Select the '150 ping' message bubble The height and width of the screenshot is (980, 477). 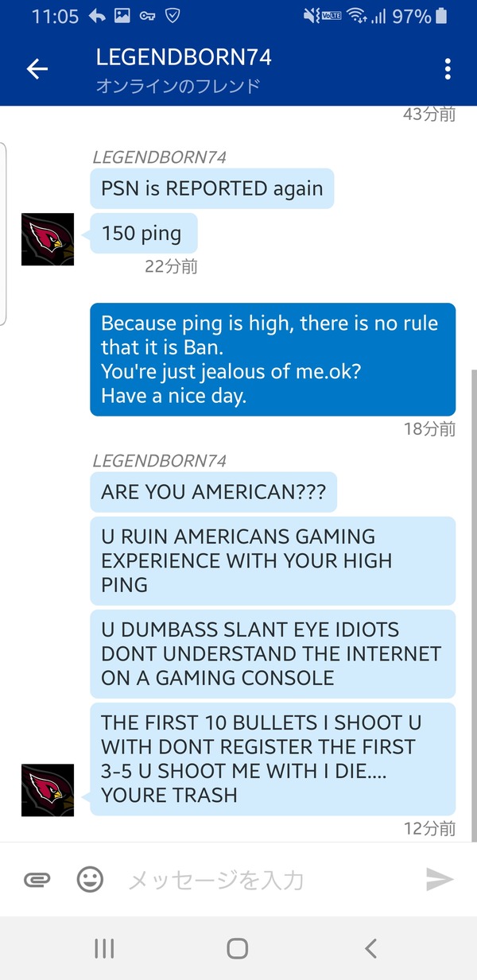click(x=144, y=234)
